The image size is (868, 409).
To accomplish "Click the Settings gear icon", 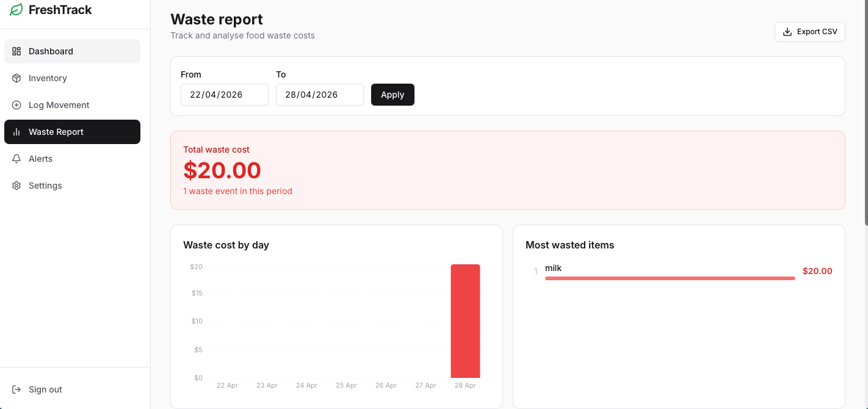I will point(16,186).
